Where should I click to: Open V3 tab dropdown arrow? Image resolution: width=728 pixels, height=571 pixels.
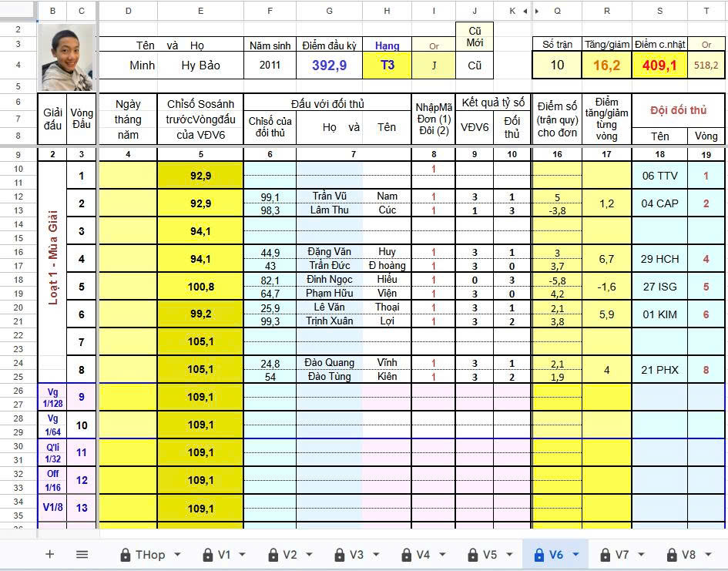(x=376, y=554)
